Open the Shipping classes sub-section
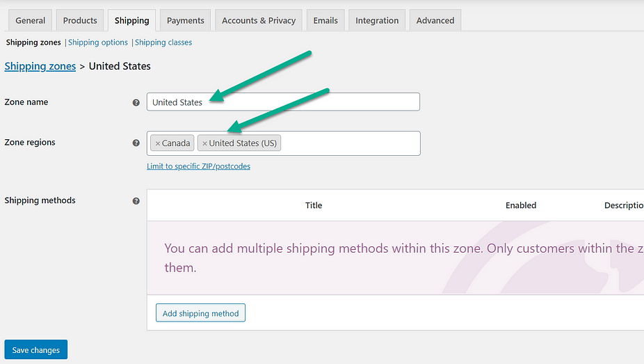 coord(163,42)
